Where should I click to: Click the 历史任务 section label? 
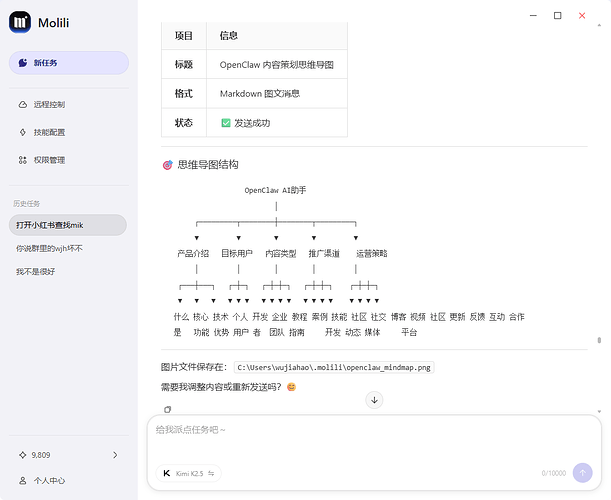(26, 203)
